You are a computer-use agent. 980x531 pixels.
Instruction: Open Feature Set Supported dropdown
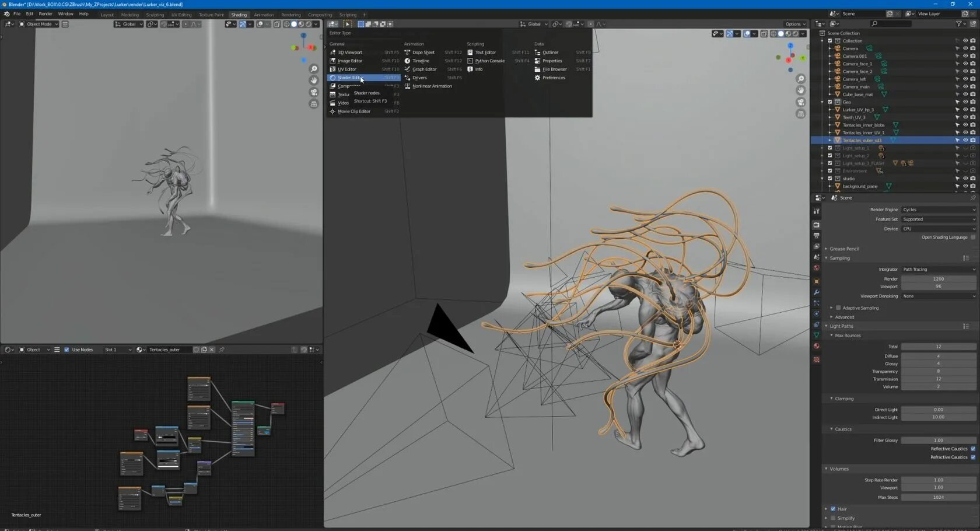(x=938, y=219)
